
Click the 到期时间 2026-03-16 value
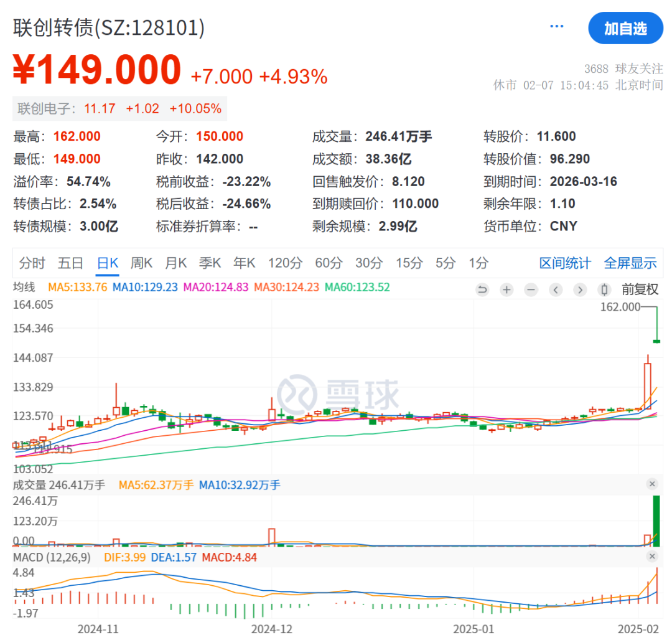pos(583,181)
